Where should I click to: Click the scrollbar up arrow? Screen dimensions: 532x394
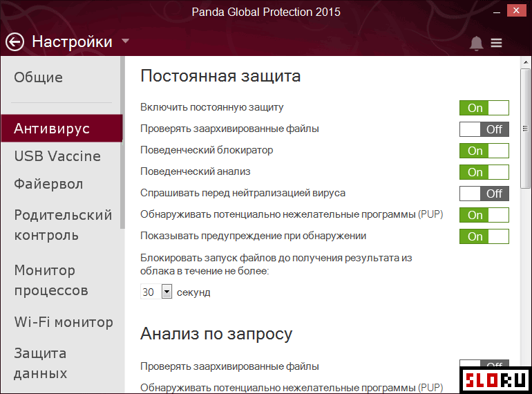526,62
